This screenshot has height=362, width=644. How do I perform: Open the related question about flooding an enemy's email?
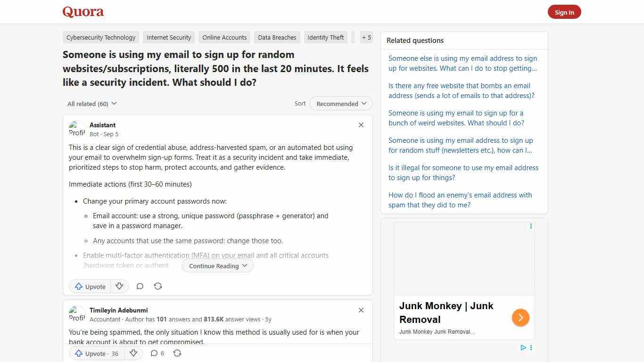pos(460,200)
